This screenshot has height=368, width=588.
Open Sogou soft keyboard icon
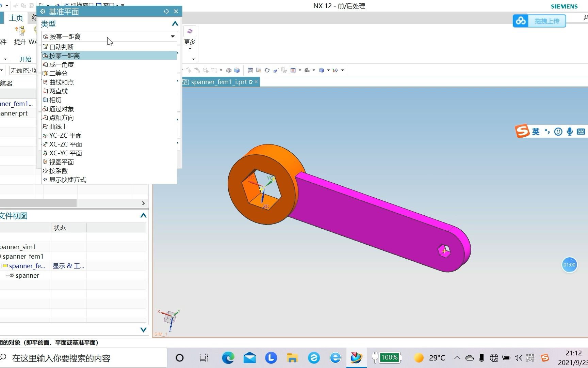[x=581, y=132]
